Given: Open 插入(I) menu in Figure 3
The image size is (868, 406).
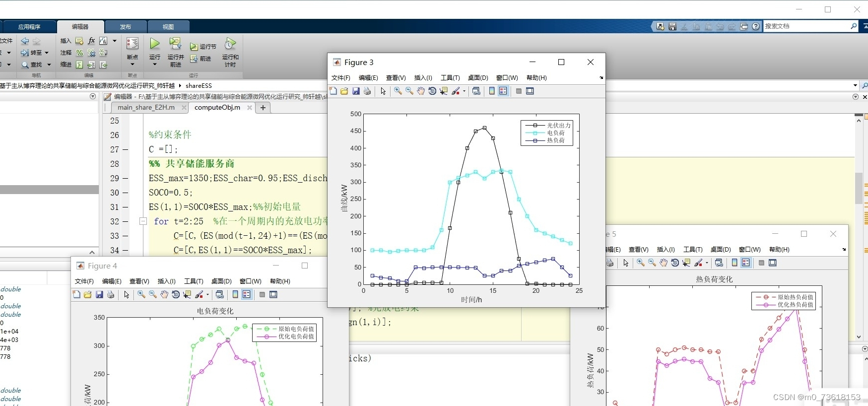Looking at the screenshot, I should (x=423, y=78).
